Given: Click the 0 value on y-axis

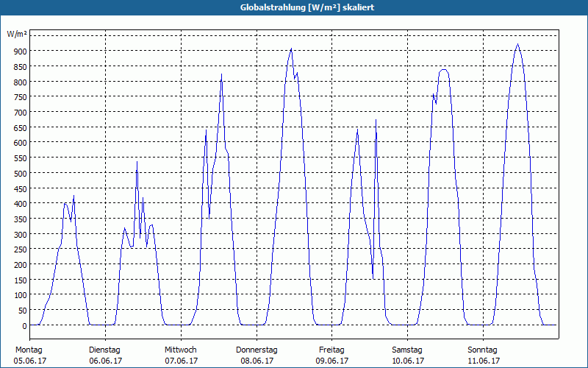Looking at the screenshot, I should point(25,326).
